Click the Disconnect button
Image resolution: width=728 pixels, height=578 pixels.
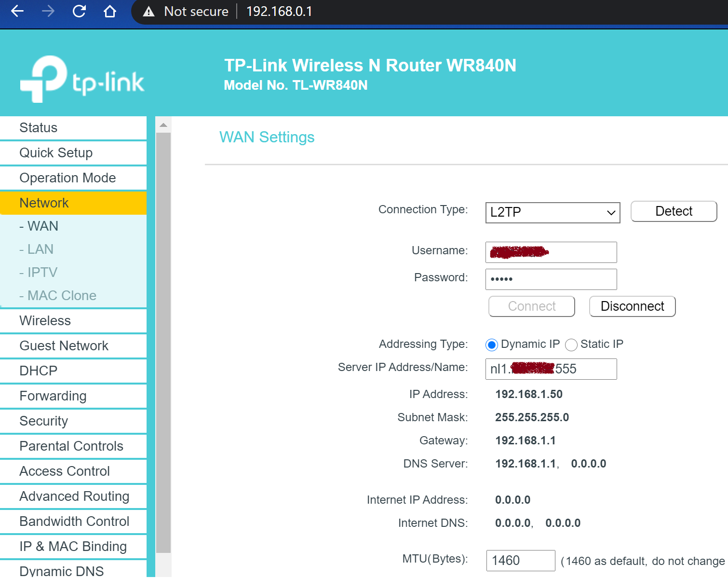point(632,306)
